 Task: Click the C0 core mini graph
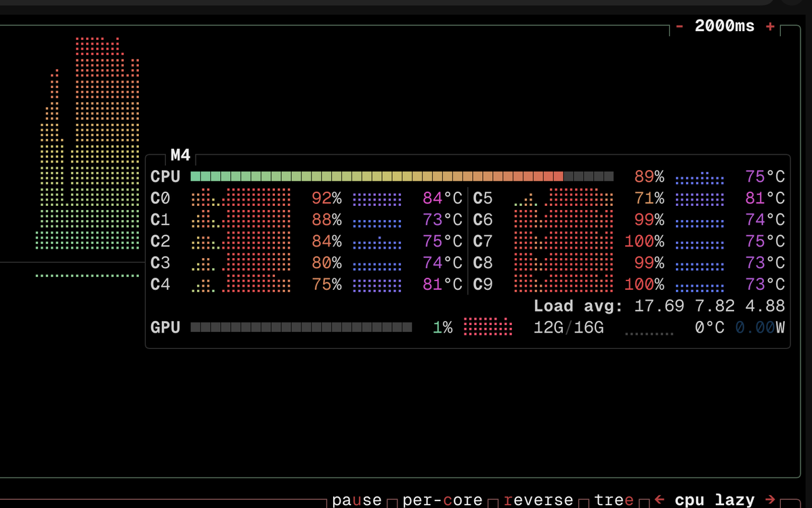coord(241,198)
